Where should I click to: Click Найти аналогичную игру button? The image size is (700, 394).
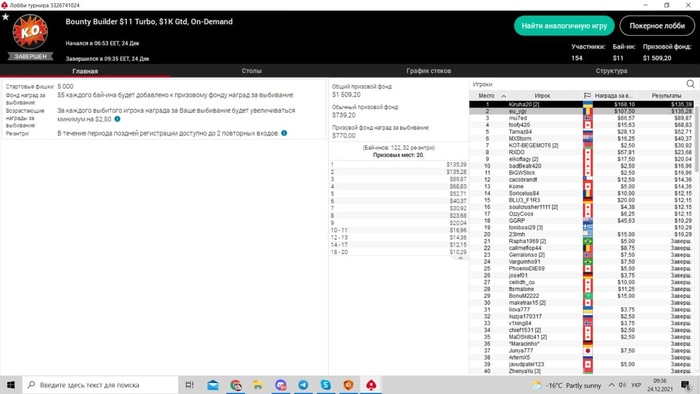coord(564,26)
